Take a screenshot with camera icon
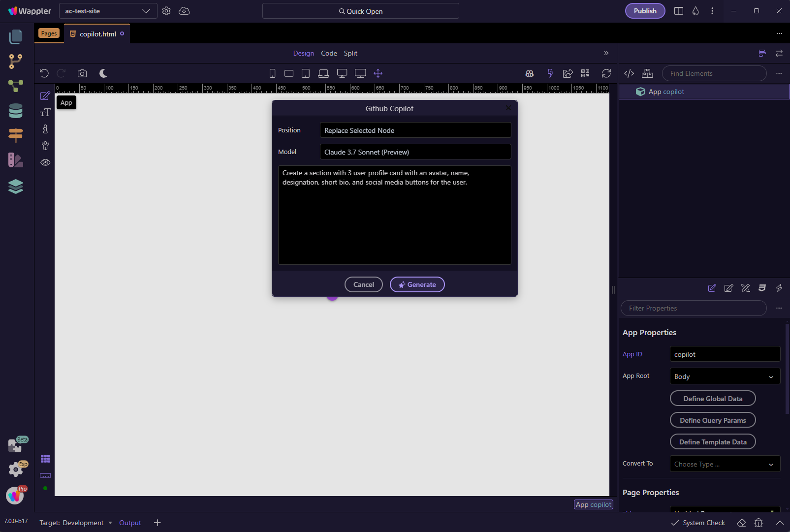 pyautogui.click(x=82, y=73)
